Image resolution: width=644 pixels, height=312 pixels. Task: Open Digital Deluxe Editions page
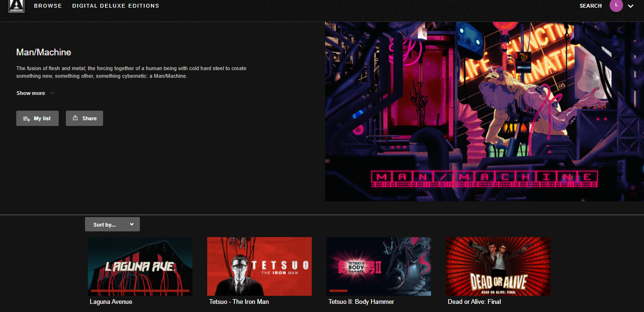click(x=116, y=6)
